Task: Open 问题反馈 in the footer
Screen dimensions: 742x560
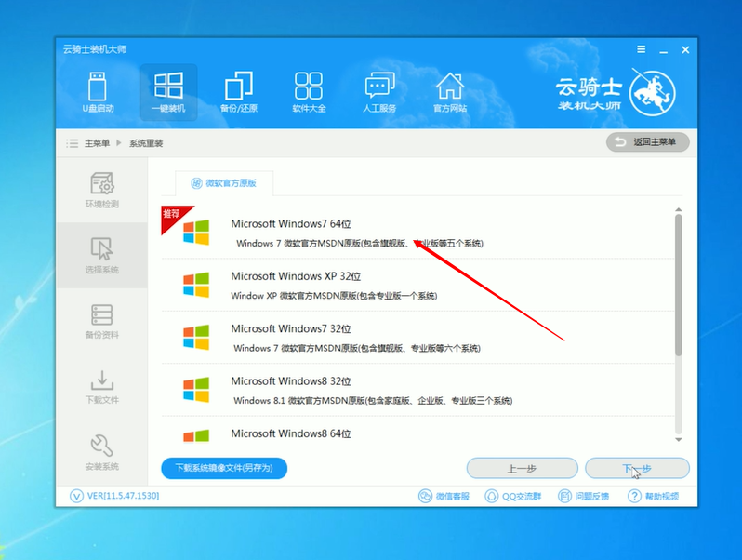Action: pyautogui.click(x=584, y=496)
